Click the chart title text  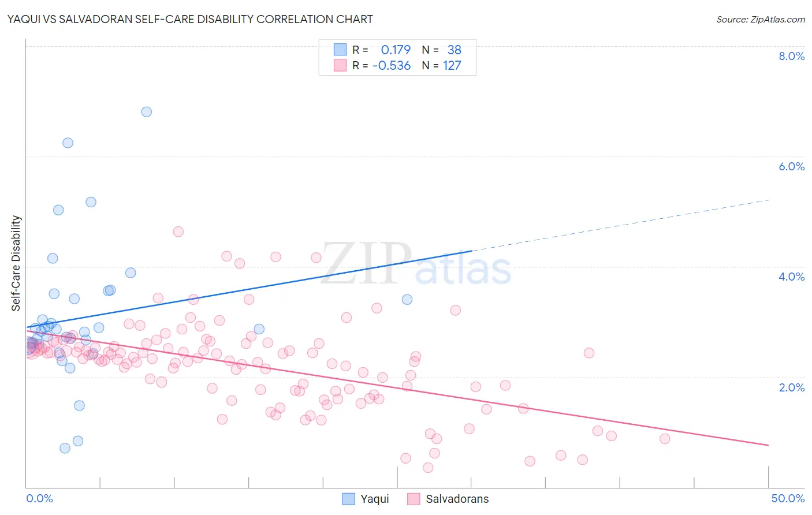(190, 19)
